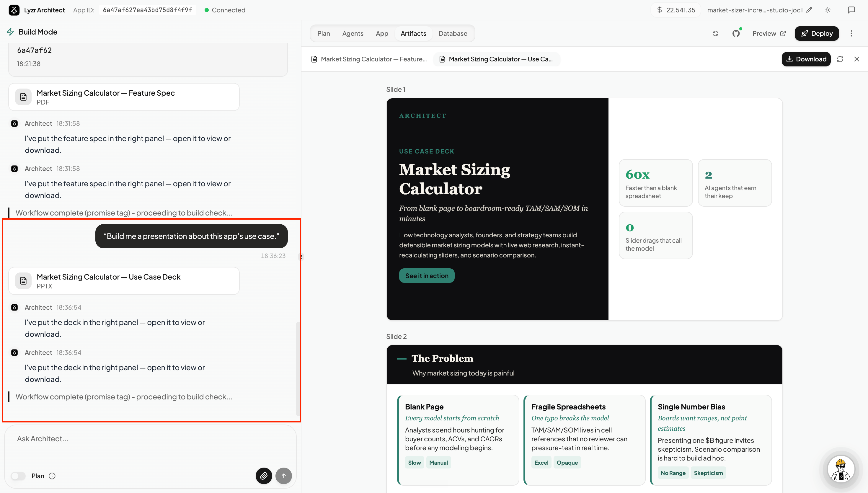Click the Skepticism tag
This screenshot has height=493, width=868.
point(708,473)
